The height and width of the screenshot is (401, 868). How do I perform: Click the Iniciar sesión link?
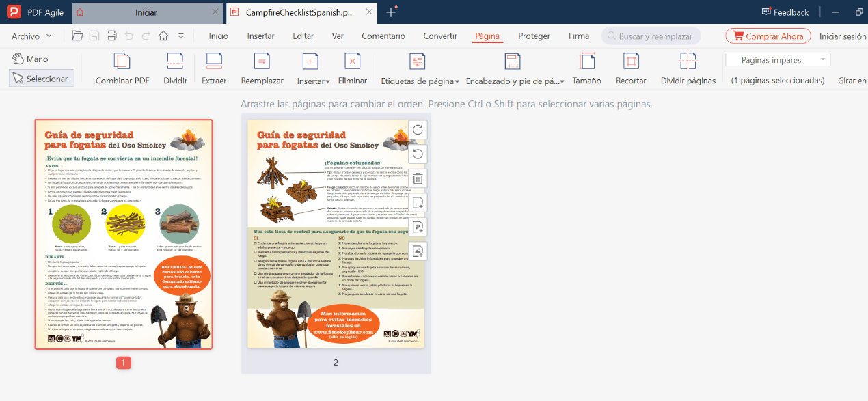tap(842, 36)
